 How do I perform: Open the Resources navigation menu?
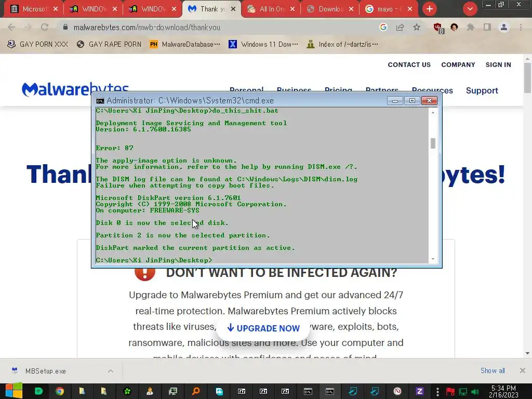pyautogui.click(x=432, y=90)
